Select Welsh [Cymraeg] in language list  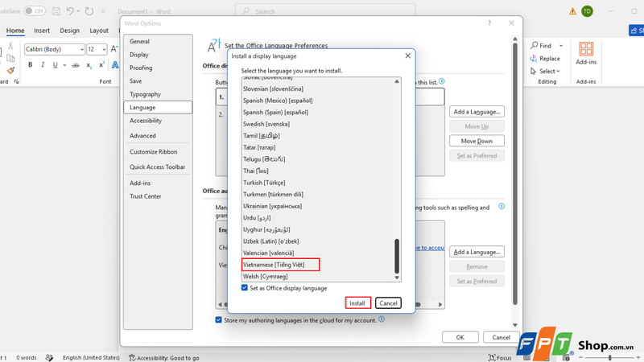tap(317, 276)
